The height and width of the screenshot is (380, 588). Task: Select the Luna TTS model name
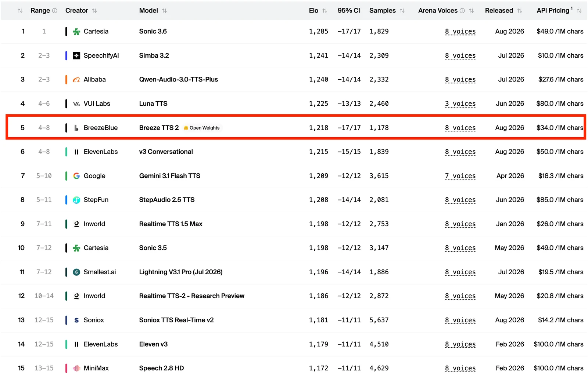[153, 104]
